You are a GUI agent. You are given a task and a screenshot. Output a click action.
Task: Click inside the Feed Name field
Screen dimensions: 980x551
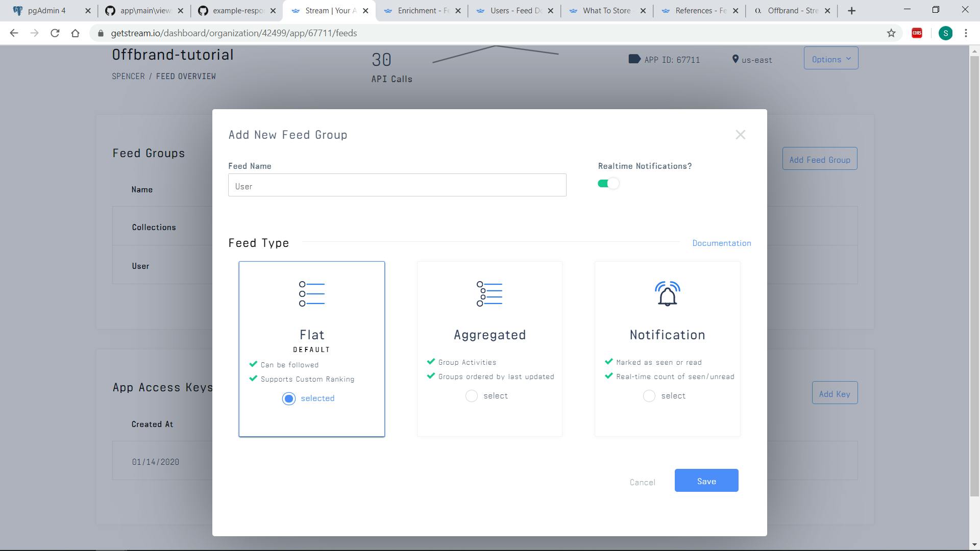pos(397,185)
